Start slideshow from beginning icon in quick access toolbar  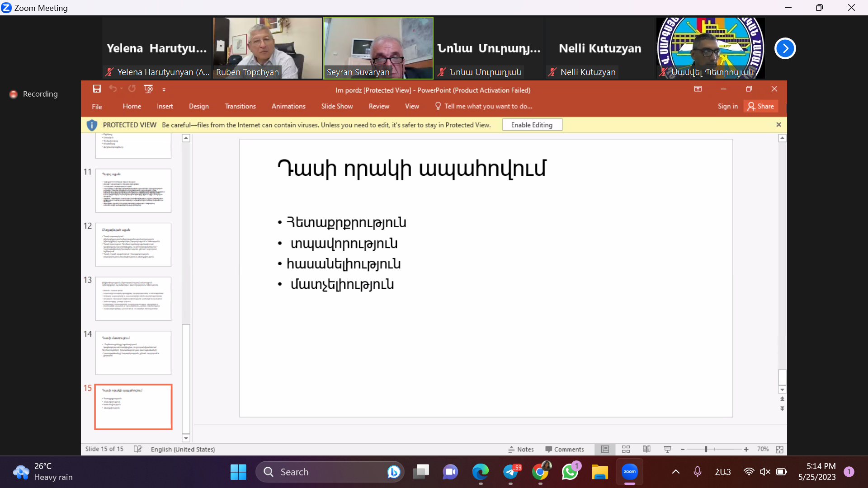pos(148,89)
